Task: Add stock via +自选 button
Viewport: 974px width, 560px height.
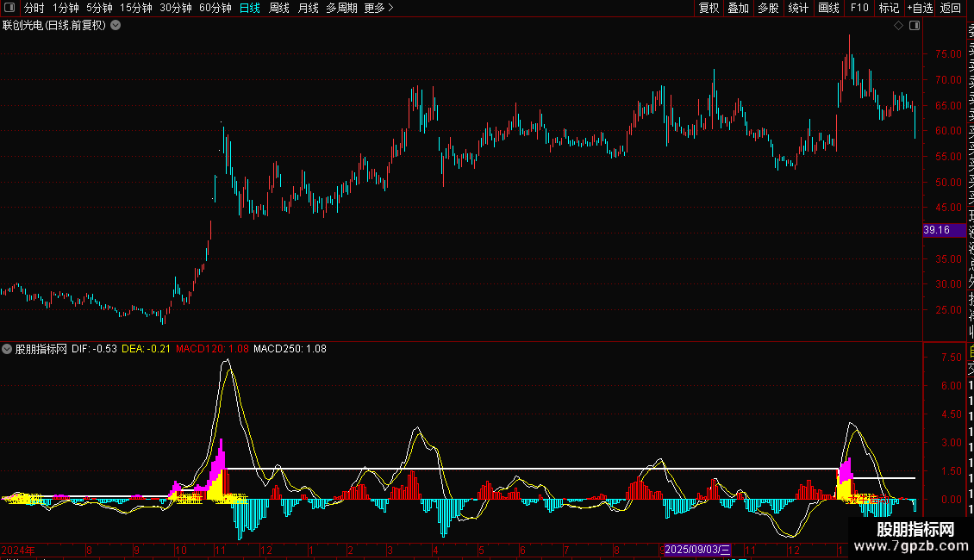Action: (920, 8)
